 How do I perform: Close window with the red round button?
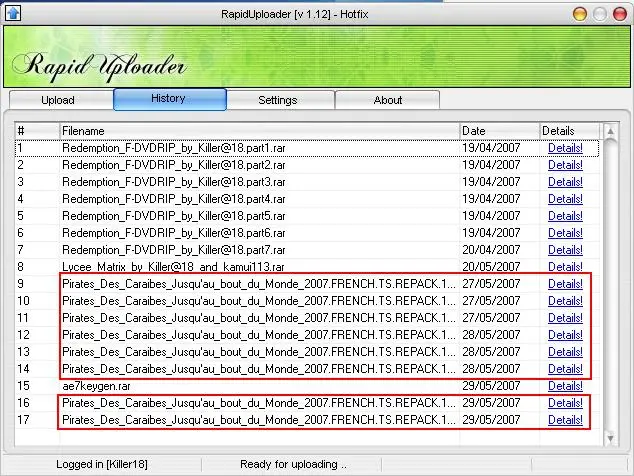click(620, 14)
